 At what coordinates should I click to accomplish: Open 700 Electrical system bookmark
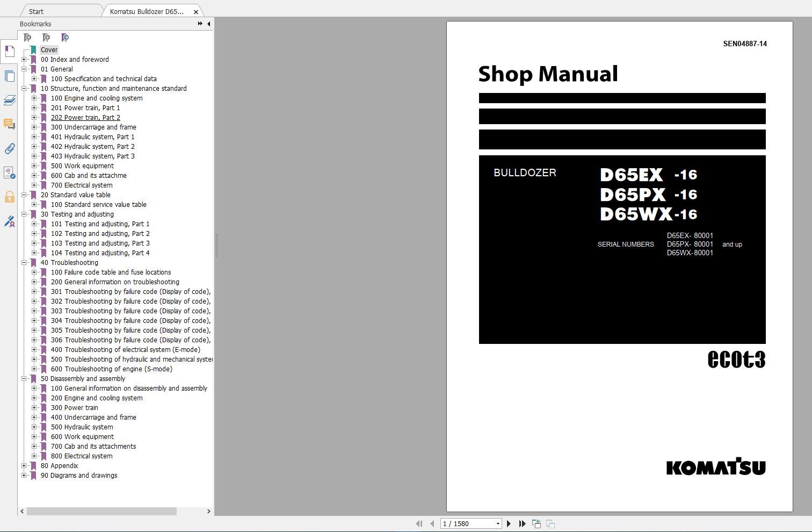coord(82,185)
